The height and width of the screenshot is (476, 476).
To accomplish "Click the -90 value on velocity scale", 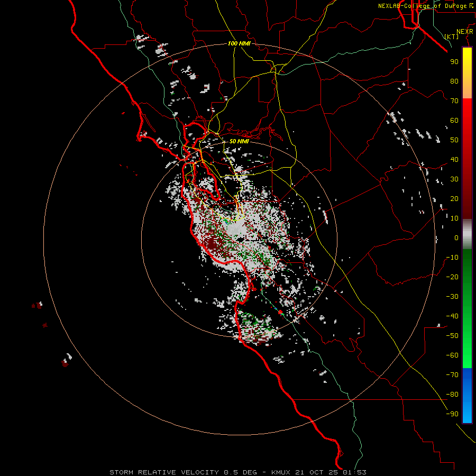I will (452, 414).
